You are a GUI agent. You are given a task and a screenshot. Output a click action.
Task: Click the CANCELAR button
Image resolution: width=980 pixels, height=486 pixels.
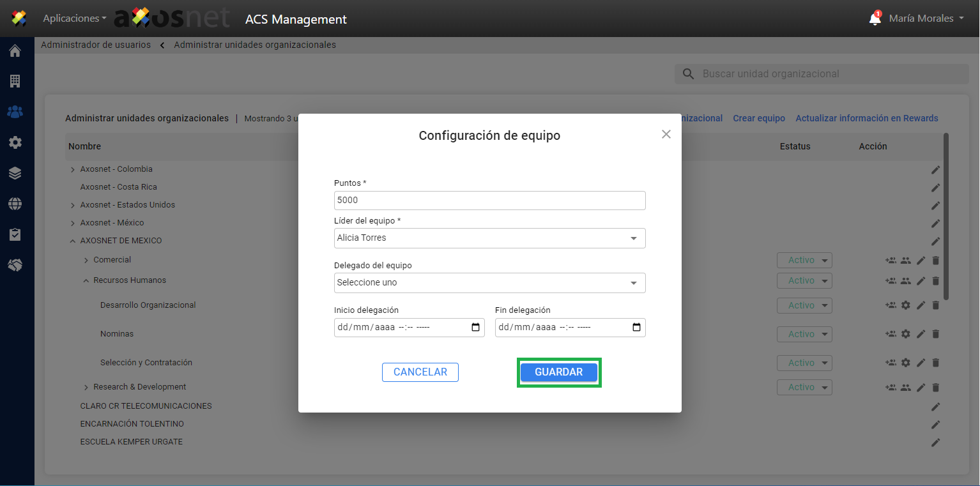pyautogui.click(x=420, y=372)
